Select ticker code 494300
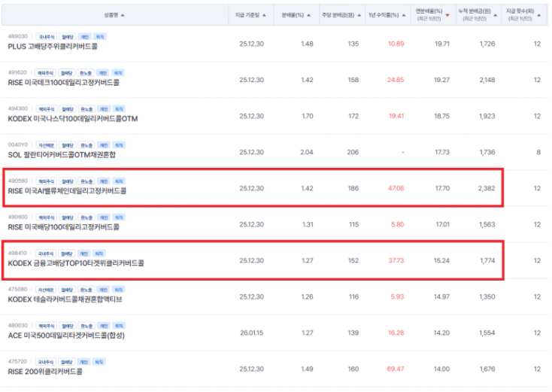Viewport: 552px width, 392px height. tap(17, 108)
